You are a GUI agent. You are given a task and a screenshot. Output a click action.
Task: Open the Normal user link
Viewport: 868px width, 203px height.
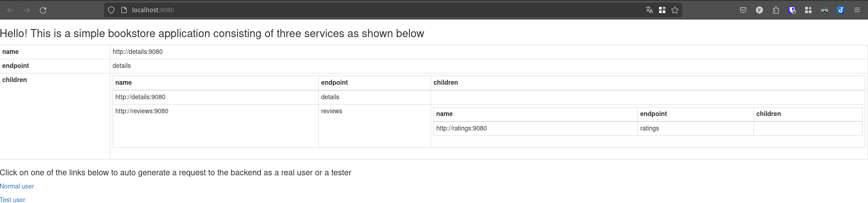[17, 186]
